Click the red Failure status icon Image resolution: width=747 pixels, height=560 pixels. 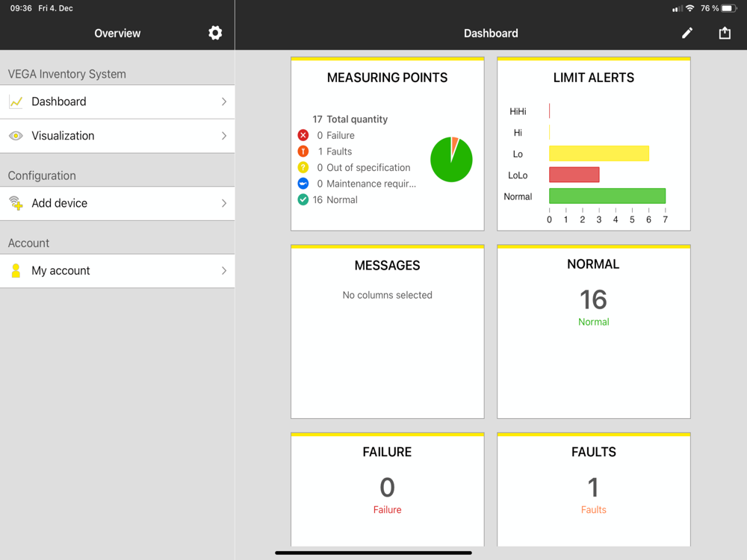tap(303, 135)
